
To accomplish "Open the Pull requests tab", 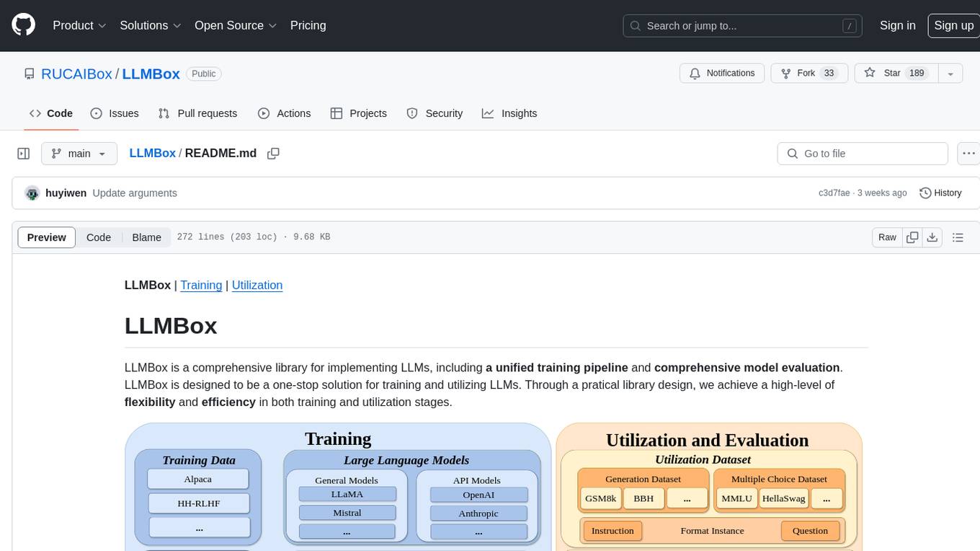I will coord(197,113).
